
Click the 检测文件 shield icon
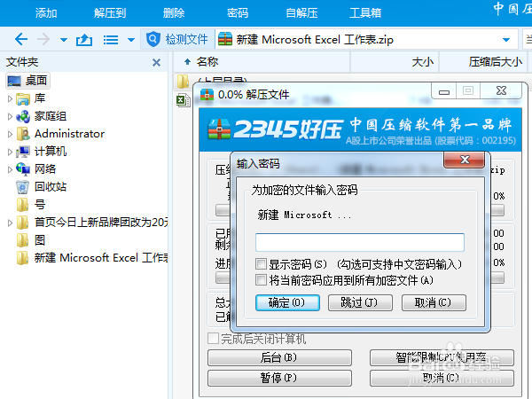pyautogui.click(x=153, y=39)
